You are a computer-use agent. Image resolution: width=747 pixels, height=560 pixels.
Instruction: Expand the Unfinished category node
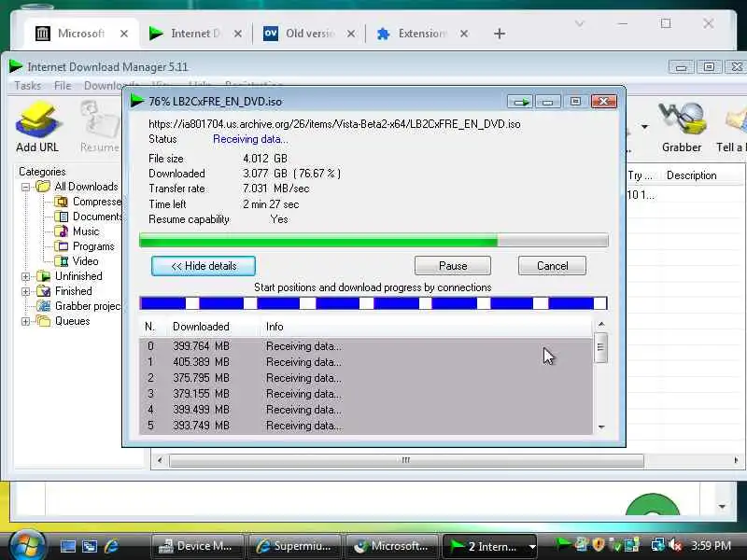[26, 276]
